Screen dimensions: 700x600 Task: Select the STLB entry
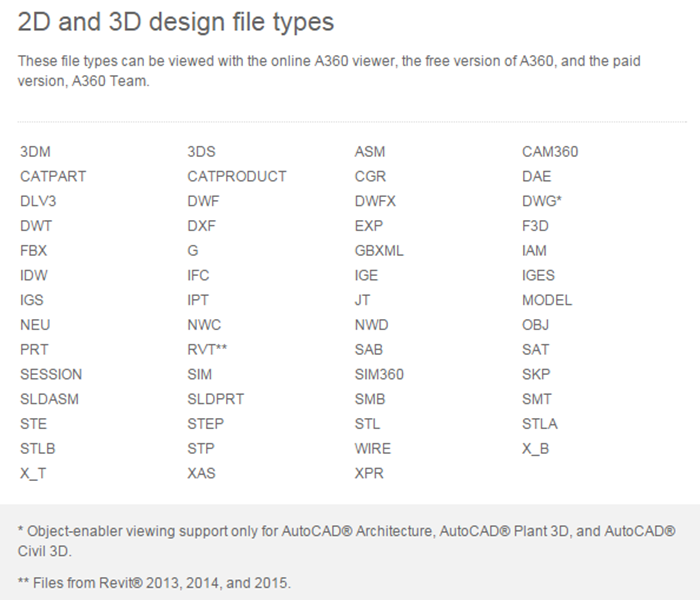click(38, 449)
